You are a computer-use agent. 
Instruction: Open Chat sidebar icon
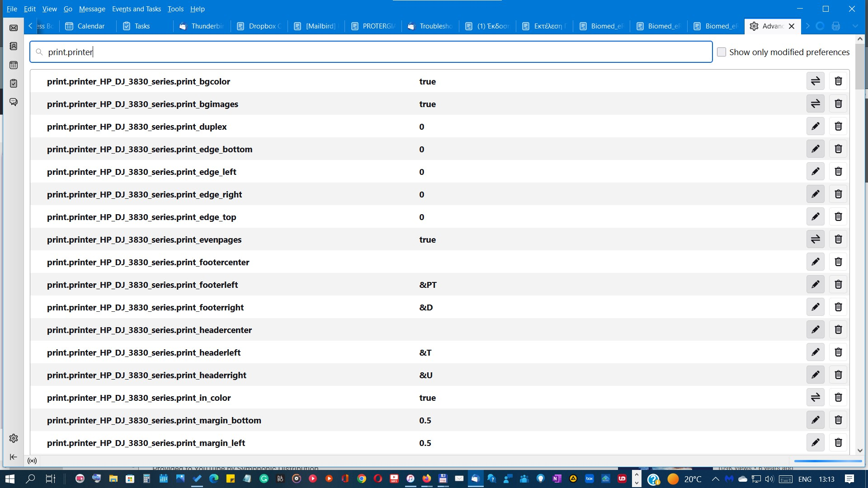click(14, 102)
